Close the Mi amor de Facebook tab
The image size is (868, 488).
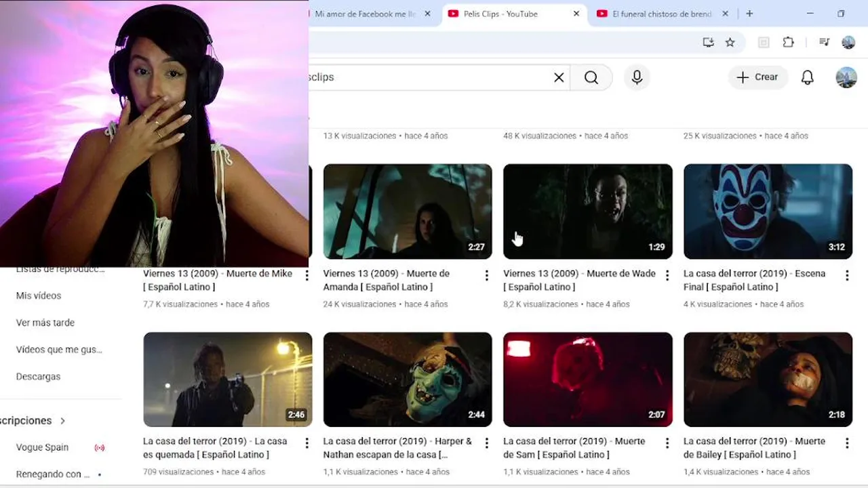[x=427, y=14]
